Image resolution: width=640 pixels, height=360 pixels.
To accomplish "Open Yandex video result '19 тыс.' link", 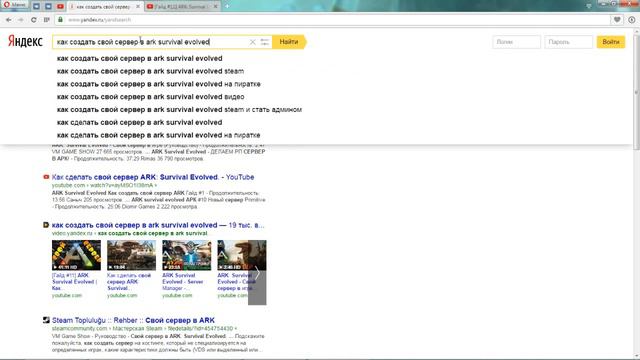I will click(158, 225).
